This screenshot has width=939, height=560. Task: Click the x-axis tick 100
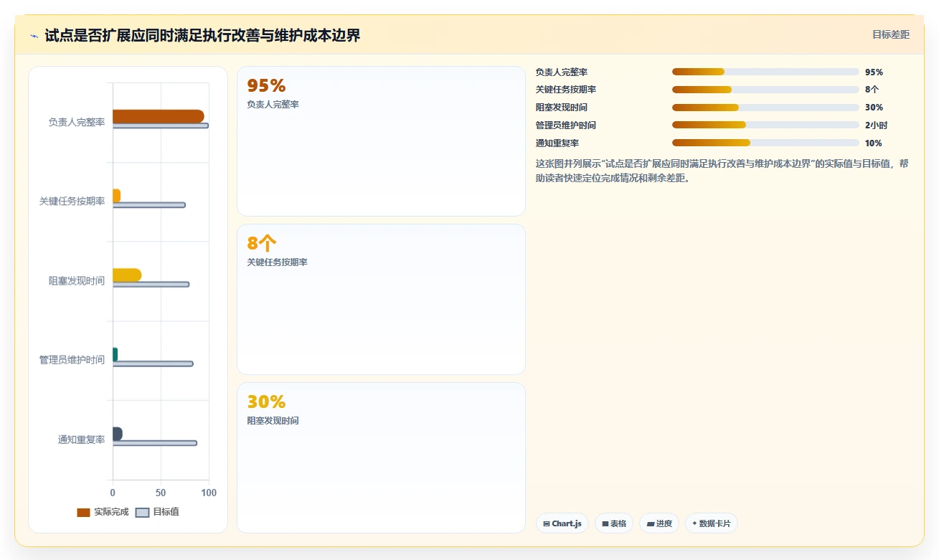(209, 493)
